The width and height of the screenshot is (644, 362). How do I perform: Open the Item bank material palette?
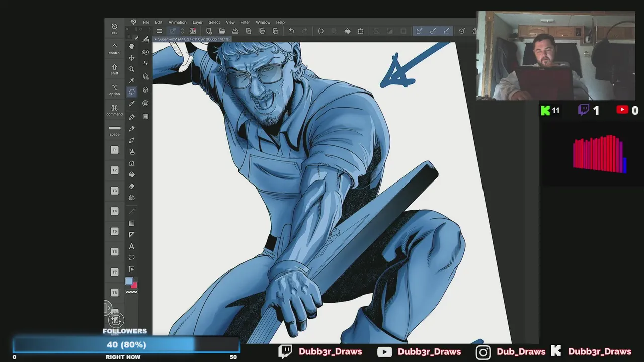(145, 116)
